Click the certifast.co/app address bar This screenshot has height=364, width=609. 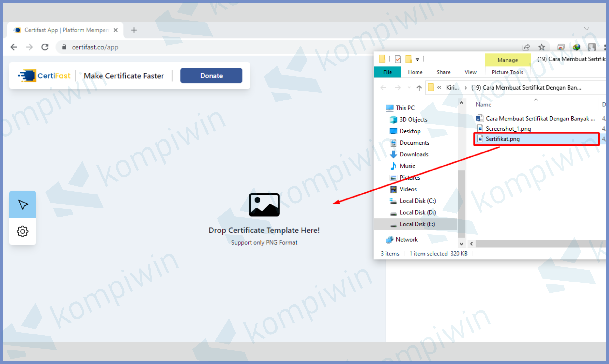[x=95, y=47]
